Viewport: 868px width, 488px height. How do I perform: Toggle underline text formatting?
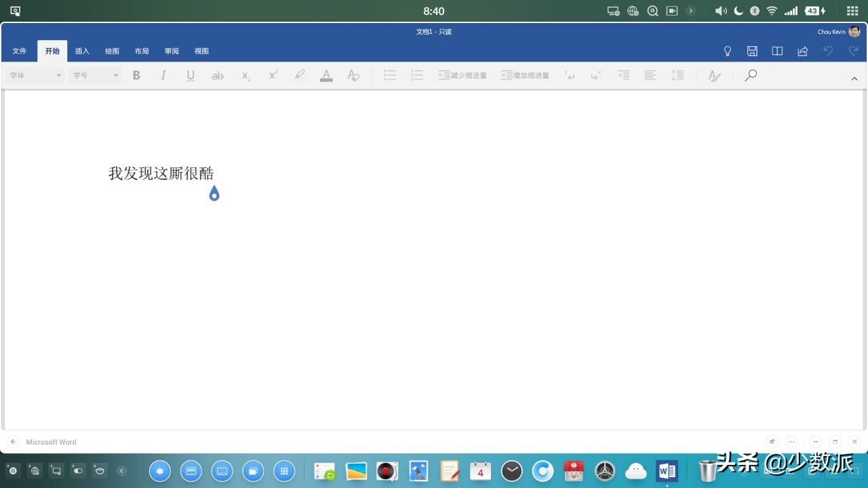(x=191, y=75)
